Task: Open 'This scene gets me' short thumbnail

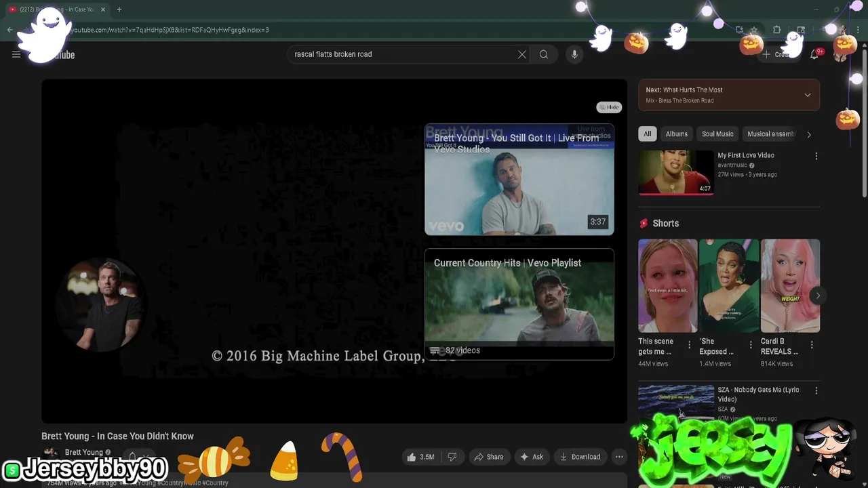Action: [x=667, y=286]
